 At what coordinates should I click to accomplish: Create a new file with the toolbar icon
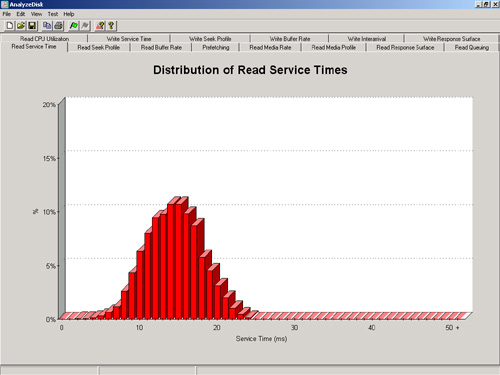point(10,26)
